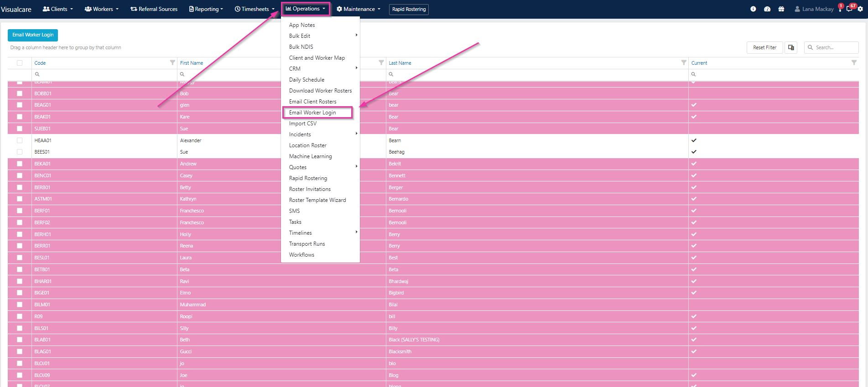
Task: Click search icon in Last Name filter row
Action: click(391, 74)
